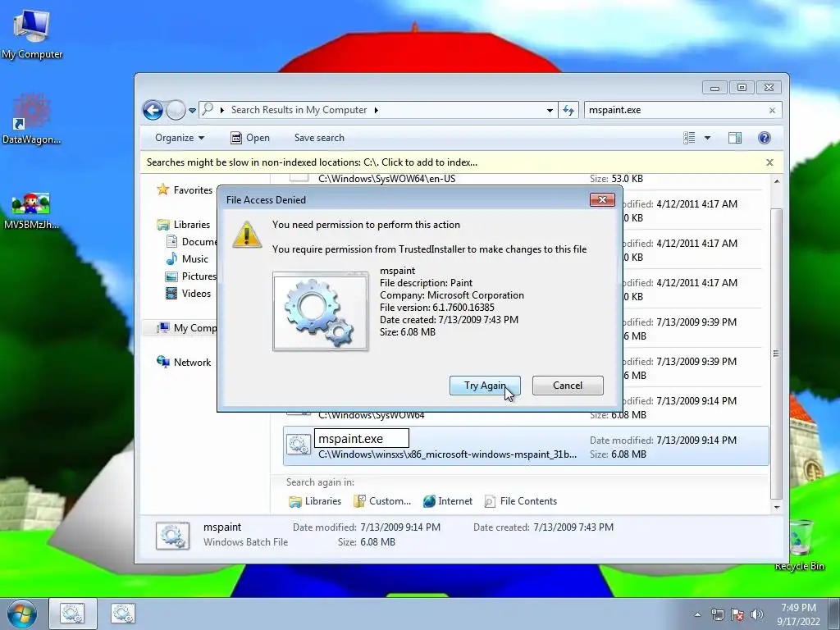Search again in File Contents
The height and width of the screenshot is (630, 840).
[520, 501]
